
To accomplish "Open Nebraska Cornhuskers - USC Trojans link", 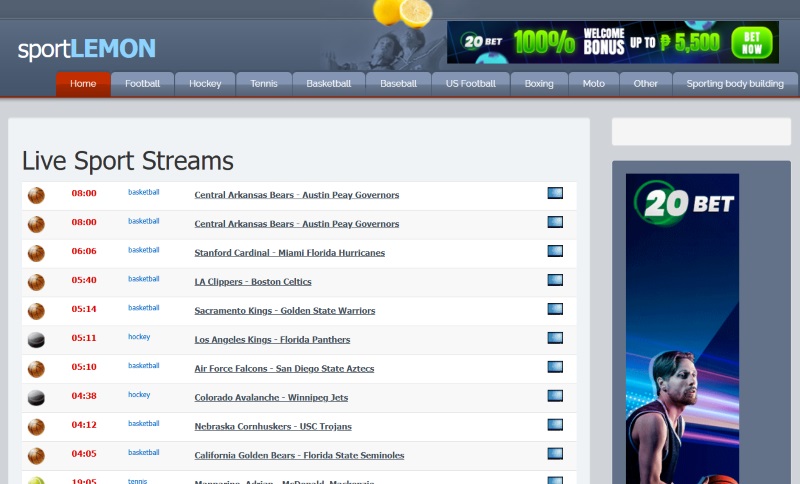I will (x=273, y=426).
